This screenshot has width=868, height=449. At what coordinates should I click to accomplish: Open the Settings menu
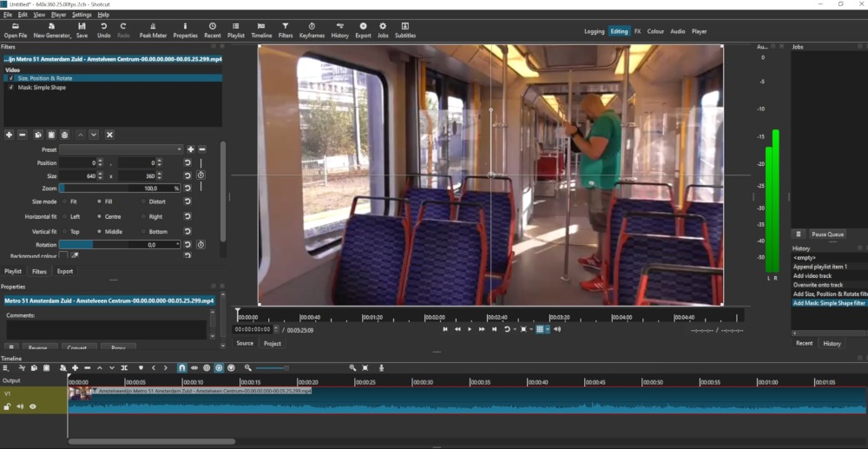[82, 15]
